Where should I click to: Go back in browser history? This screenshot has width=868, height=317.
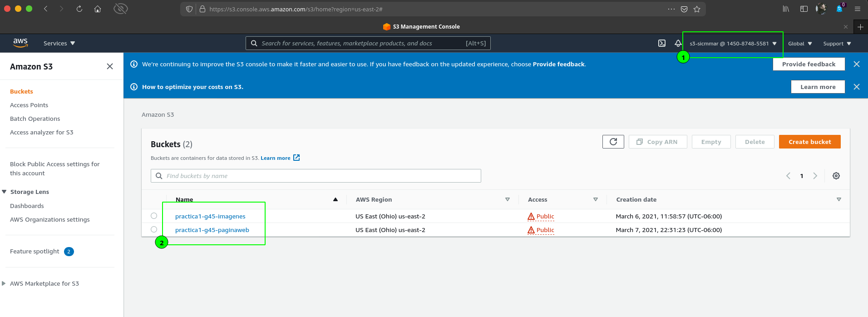pyautogui.click(x=46, y=9)
